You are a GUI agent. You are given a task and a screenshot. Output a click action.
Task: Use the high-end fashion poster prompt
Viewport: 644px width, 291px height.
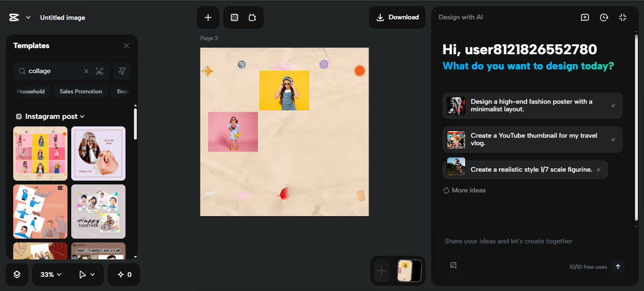coord(533,106)
